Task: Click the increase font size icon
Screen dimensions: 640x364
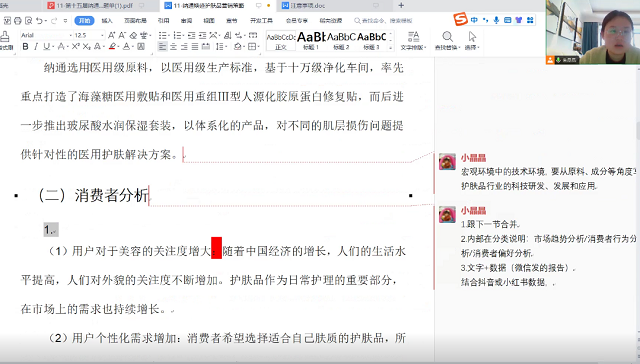Action: pyautogui.click(x=111, y=36)
